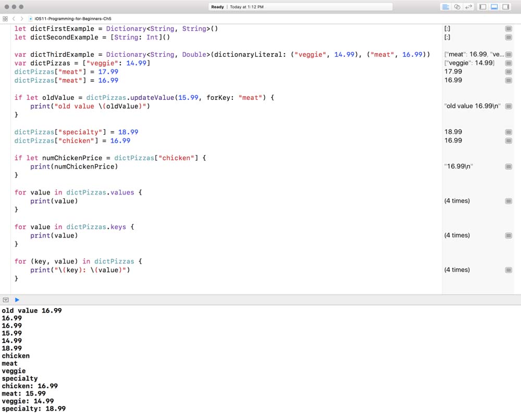Click the first "(4 times)" result for values loop
The height and width of the screenshot is (420, 521).
tap(456, 201)
